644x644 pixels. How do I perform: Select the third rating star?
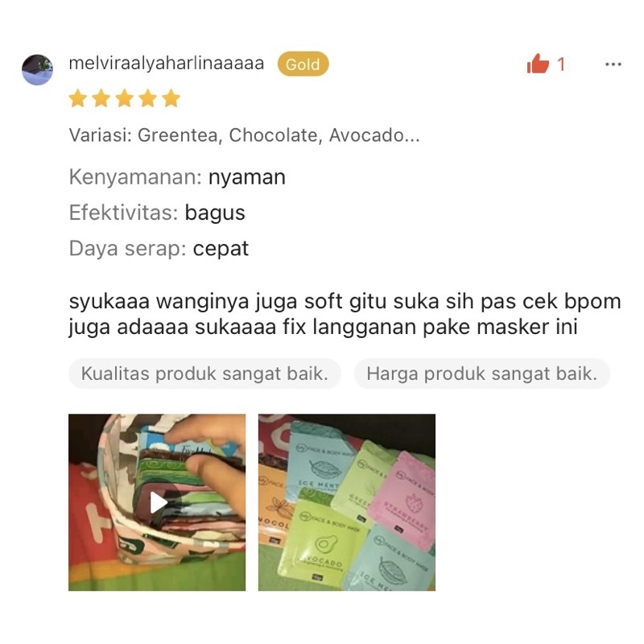(x=125, y=98)
